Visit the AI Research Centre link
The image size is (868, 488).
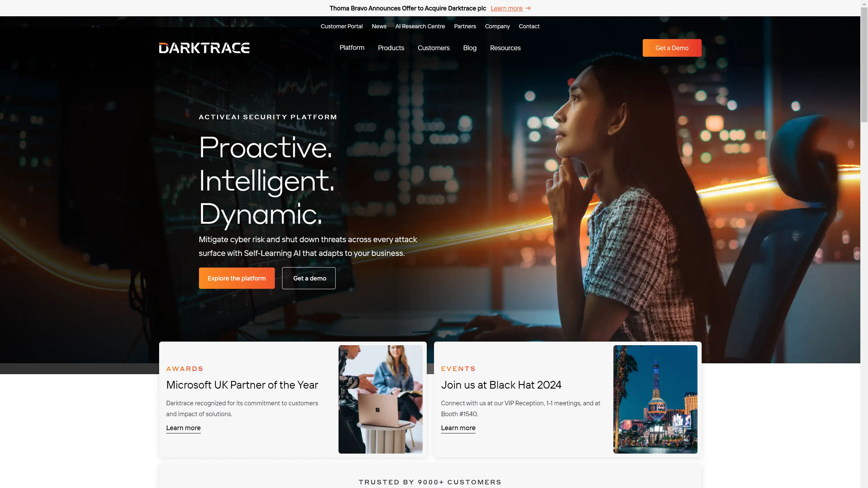click(x=420, y=26)
